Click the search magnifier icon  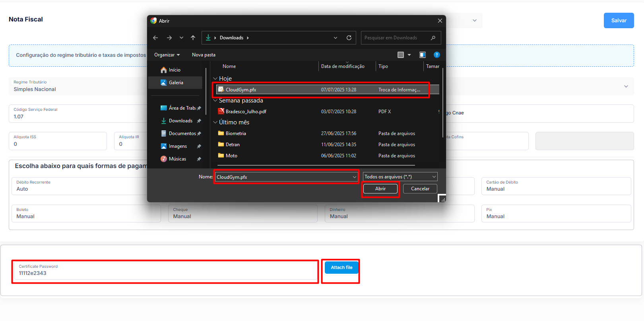click(x=433, y=38)
